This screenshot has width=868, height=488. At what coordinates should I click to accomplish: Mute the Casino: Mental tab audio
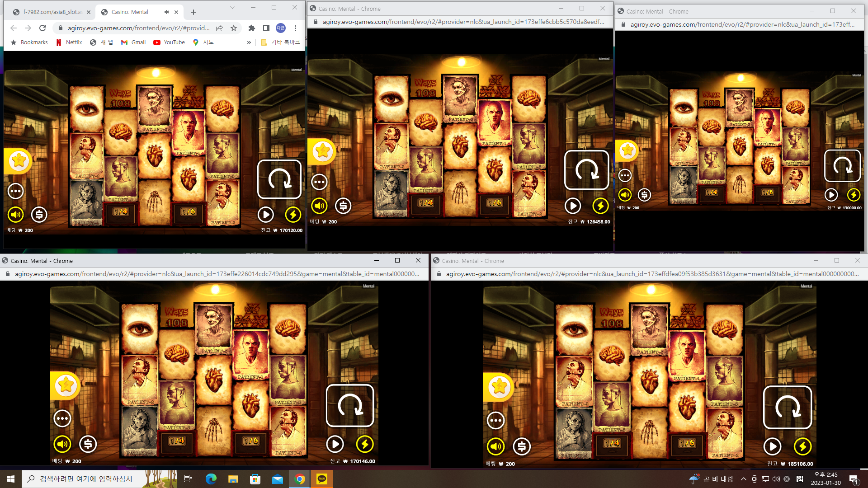[166, 12]
